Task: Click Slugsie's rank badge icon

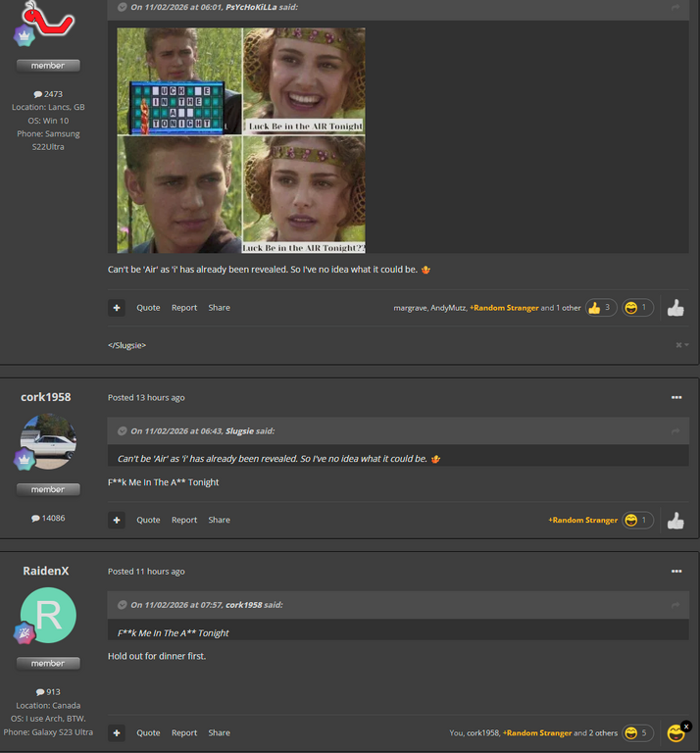Action: tap(24, 36)
